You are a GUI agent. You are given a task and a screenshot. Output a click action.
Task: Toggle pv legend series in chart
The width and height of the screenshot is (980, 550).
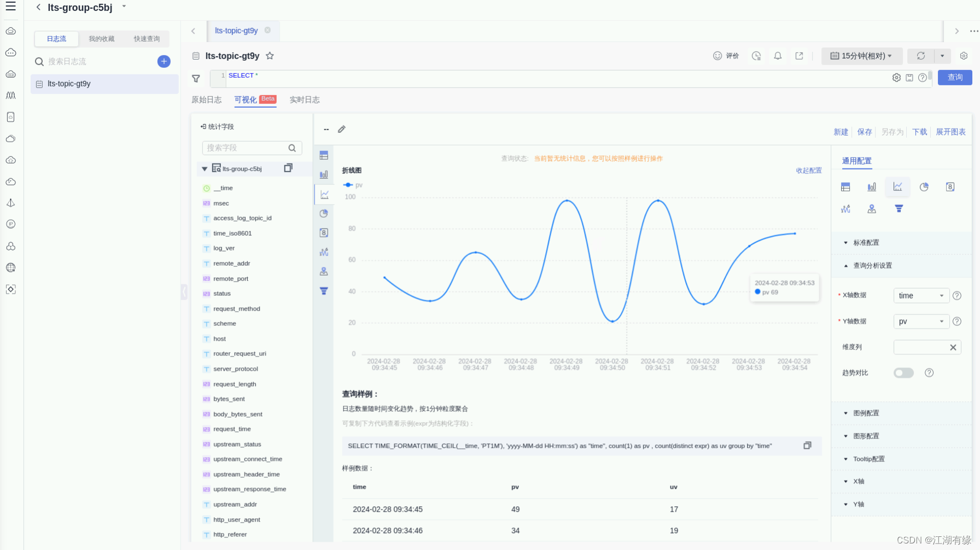353,185
